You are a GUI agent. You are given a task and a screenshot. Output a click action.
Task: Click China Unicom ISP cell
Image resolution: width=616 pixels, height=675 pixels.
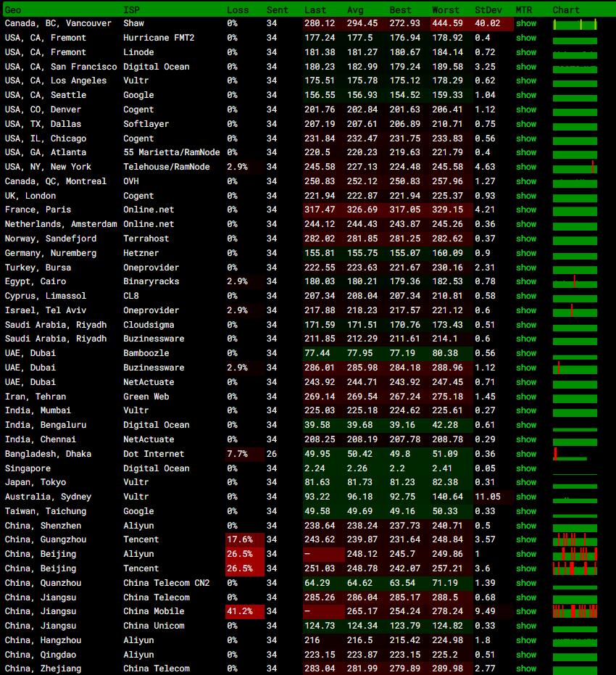[154, 626]
